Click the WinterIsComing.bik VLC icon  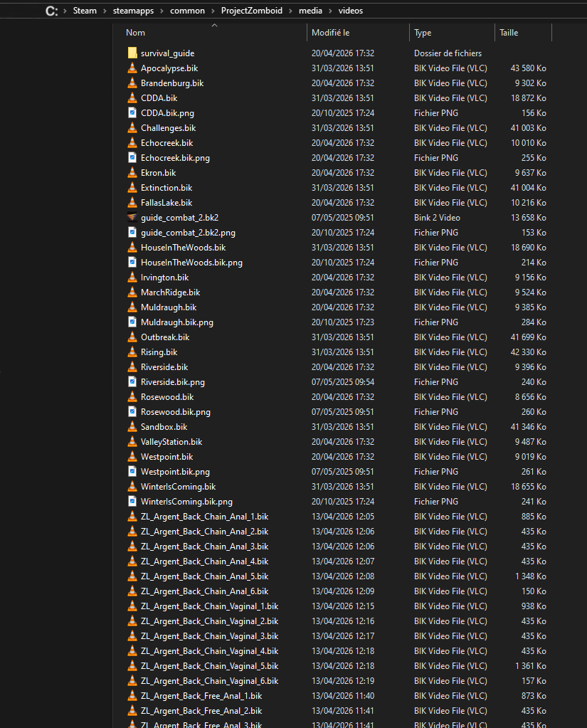[132, 487]
